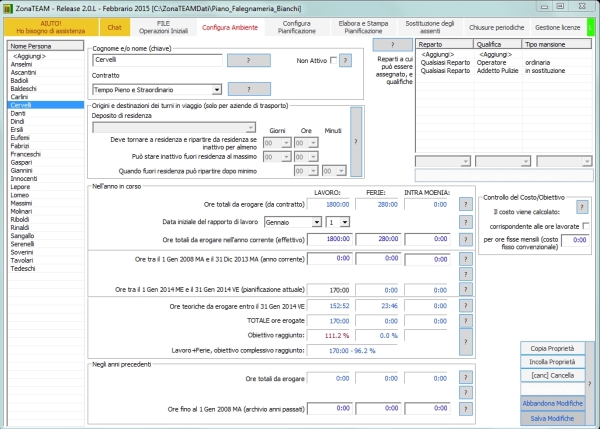Click <Aggiungi> under the Reparto column

437,54
